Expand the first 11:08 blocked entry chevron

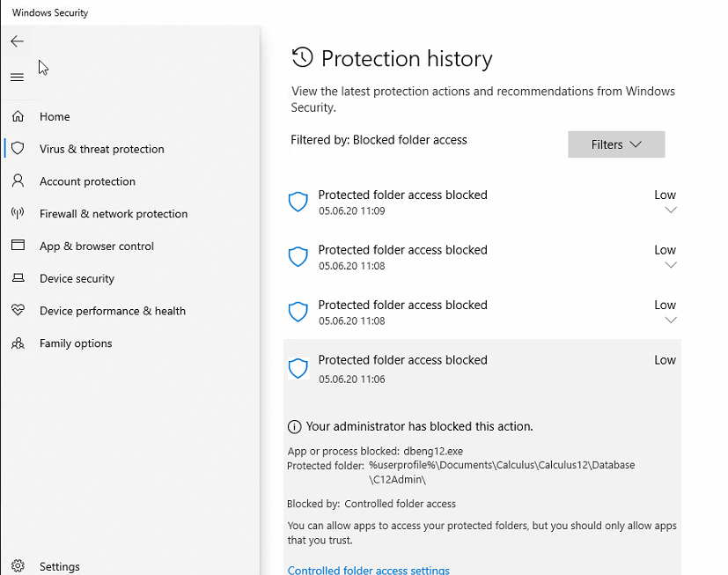point(671,265)
